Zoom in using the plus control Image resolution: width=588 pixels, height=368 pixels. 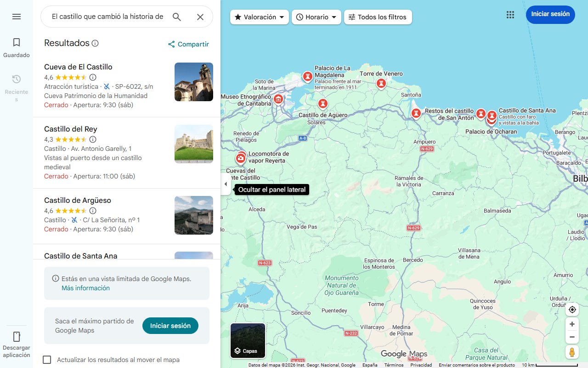point(572,324)
